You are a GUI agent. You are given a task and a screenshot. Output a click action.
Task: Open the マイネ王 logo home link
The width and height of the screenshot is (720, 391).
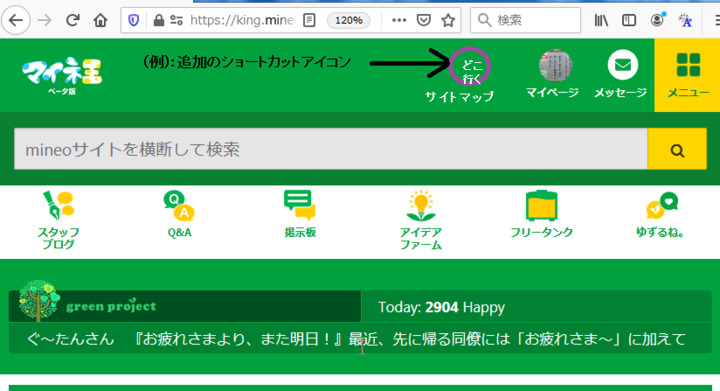click(62, 75)
